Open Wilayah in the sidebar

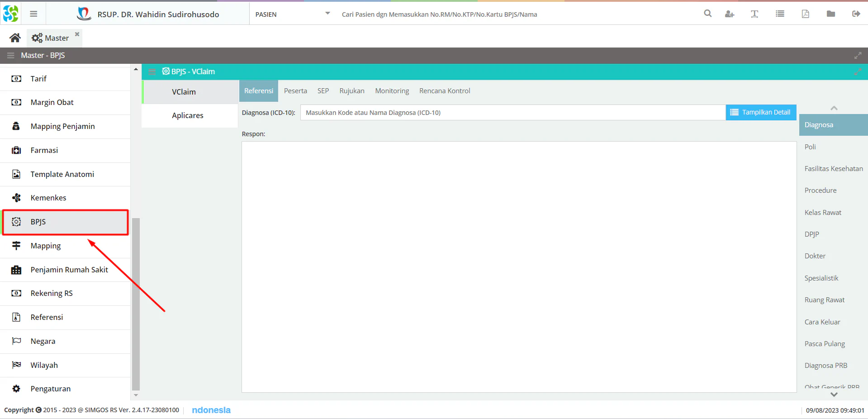click(65, 365)
